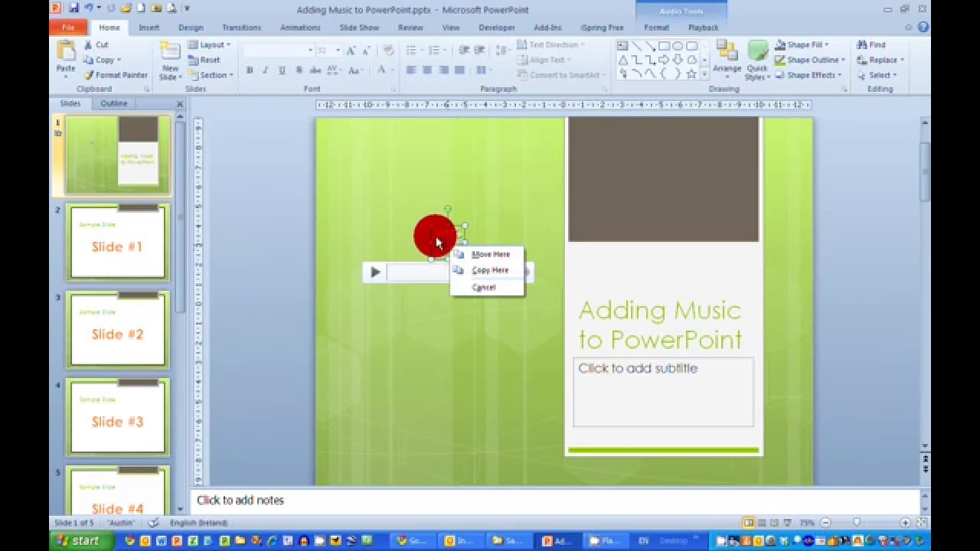Open the Section dropdown

pos(211,75)
